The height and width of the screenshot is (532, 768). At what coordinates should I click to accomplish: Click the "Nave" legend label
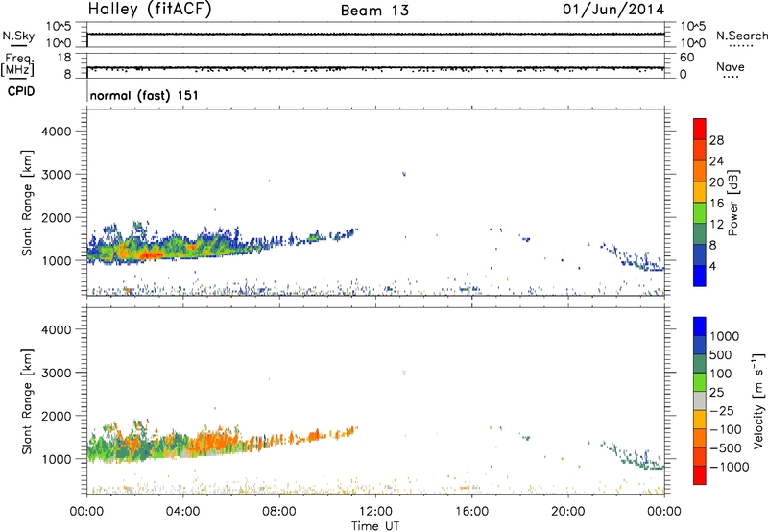(731, 66)
